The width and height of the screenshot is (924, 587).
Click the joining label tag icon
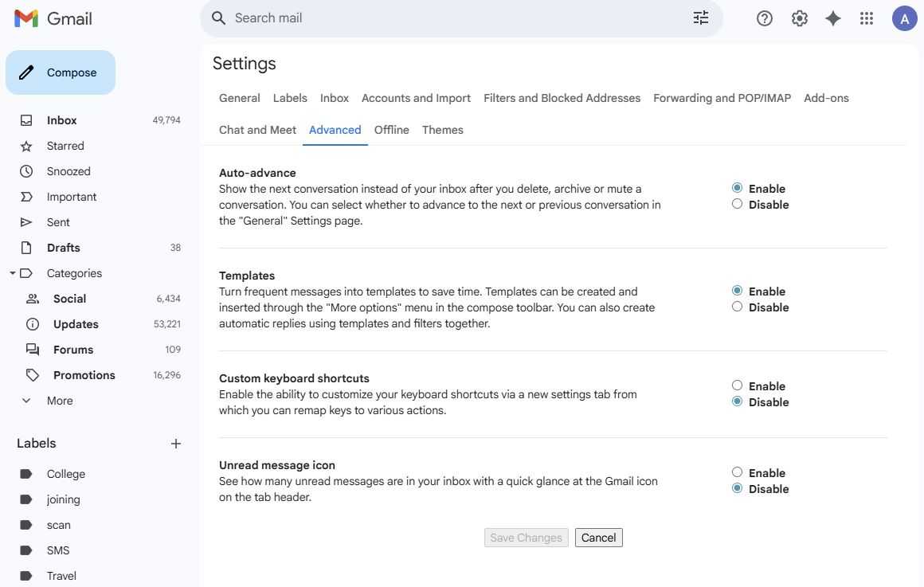(26, 499)
